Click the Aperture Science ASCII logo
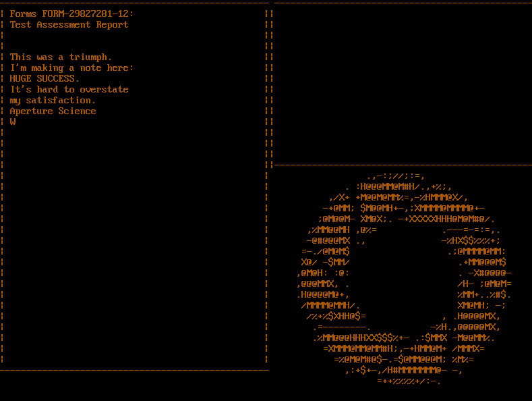 point(404,278)
